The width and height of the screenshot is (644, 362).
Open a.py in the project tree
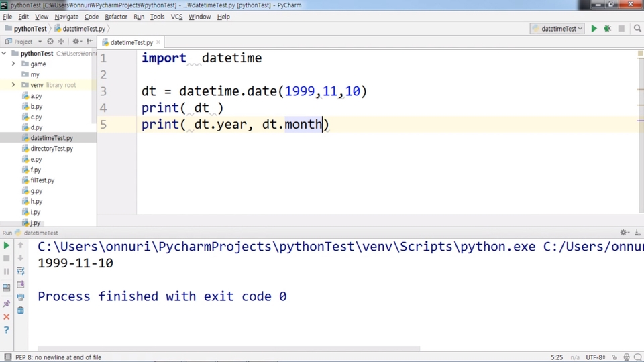(x=36, y=96)
